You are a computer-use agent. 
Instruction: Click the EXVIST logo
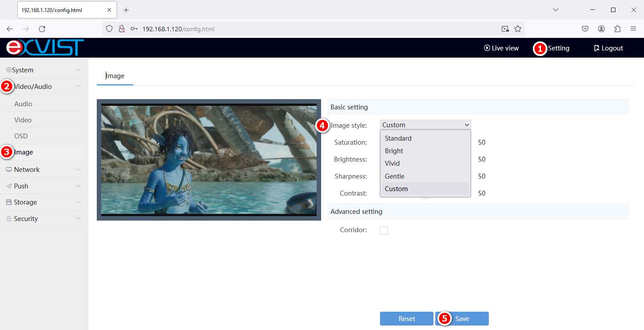[45, 47]
